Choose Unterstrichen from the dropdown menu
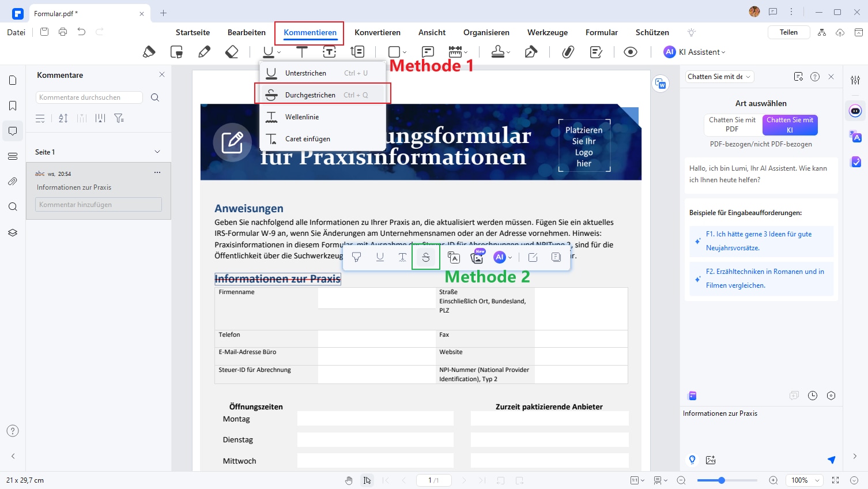 click(323, 73)
